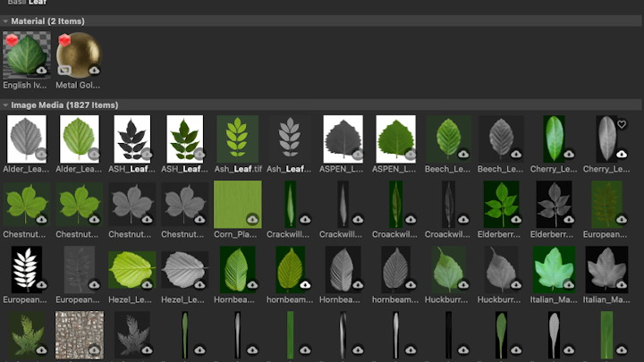Screen dimensions: 644x362
Task: Collapse the Material section disclosure triangle
Action: click(x=6, y=21)
